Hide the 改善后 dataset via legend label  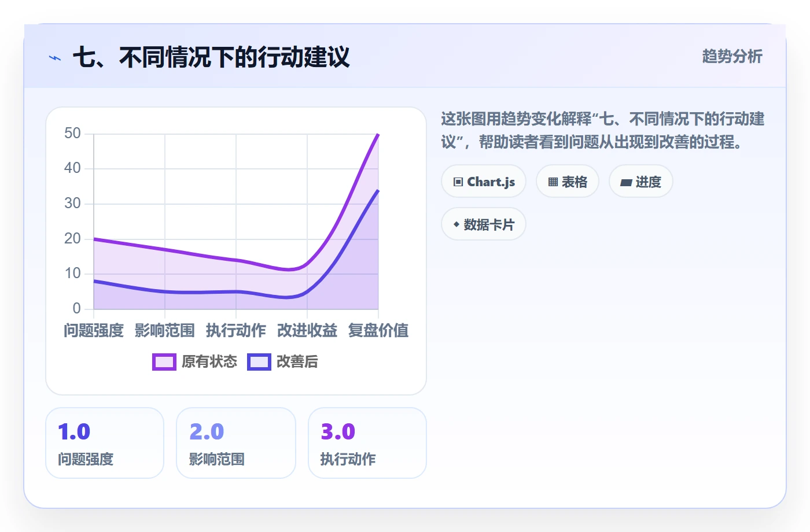pyautogui.click(x=297, y=362)
